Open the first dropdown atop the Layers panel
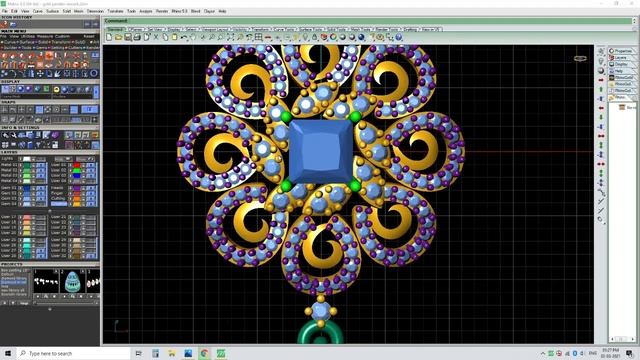This screenshot has width=640, height=360. [63, 158]
